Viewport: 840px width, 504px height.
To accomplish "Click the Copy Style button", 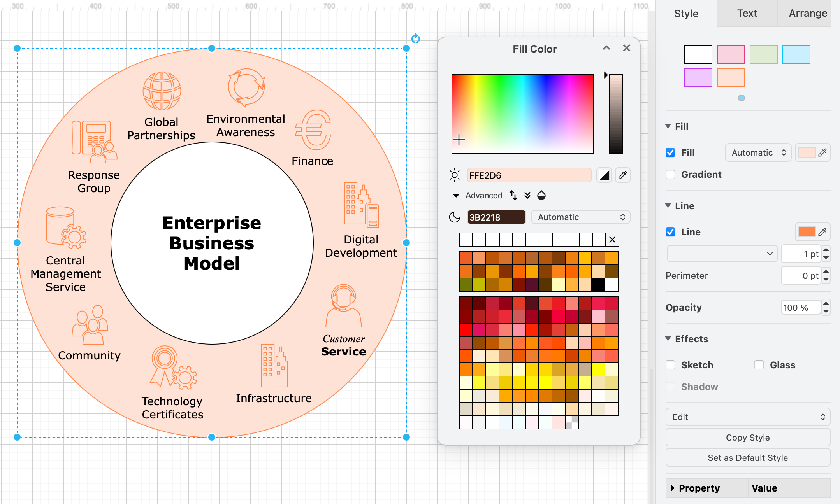I will click(x=748, y=437).
